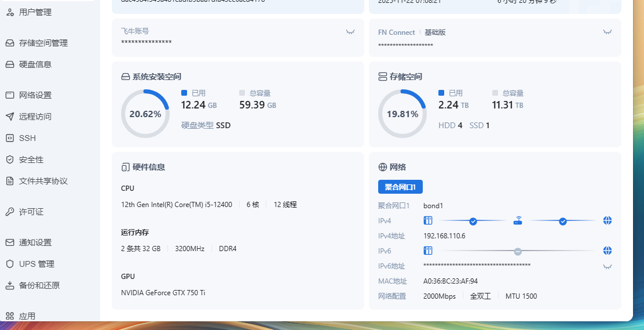Select the 聚合网口1 button
644x330 pixels.
coord(400,187)
